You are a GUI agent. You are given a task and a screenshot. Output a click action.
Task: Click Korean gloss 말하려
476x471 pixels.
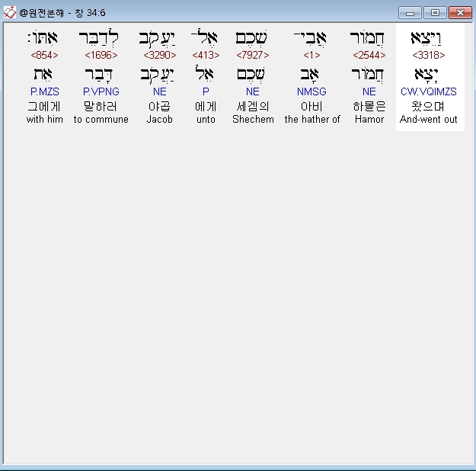pyautogui.click(x=101, y=107)
